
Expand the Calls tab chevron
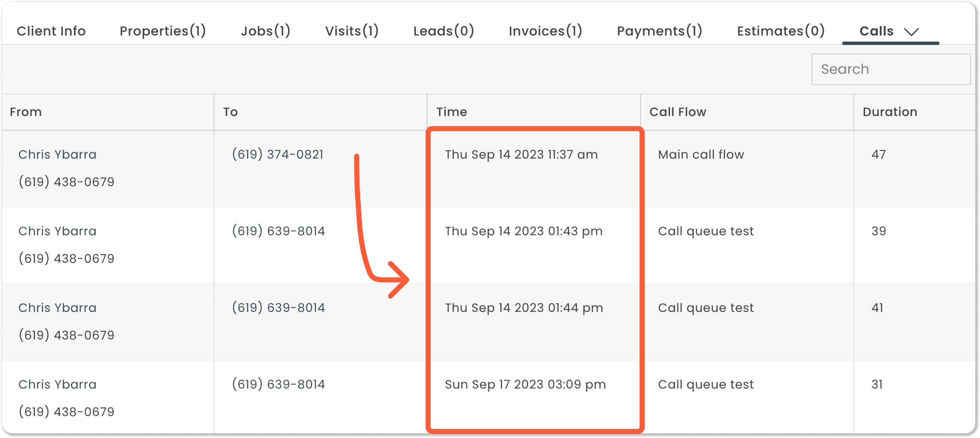[911, 31]
